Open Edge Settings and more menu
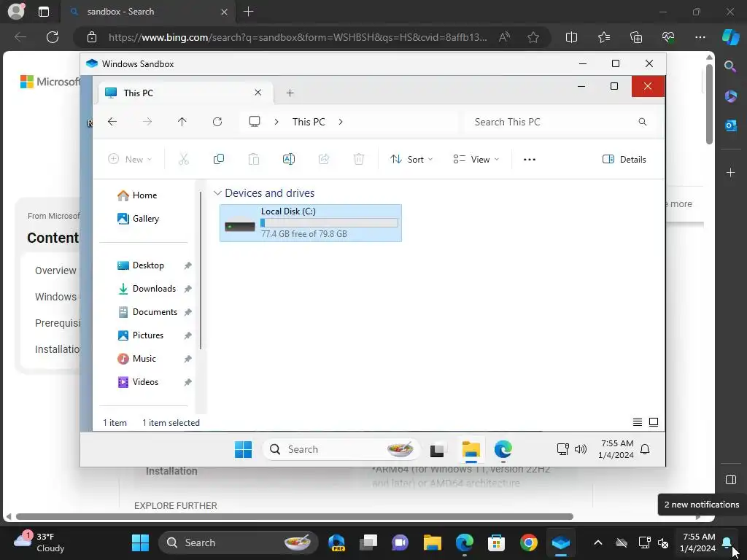747x560 pixels. coord(700,37)
